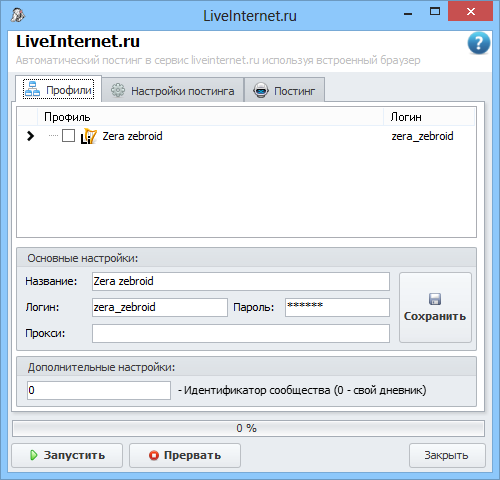The image size is (500, 480).
Task: Focus the Название input field
Action: 241,281
